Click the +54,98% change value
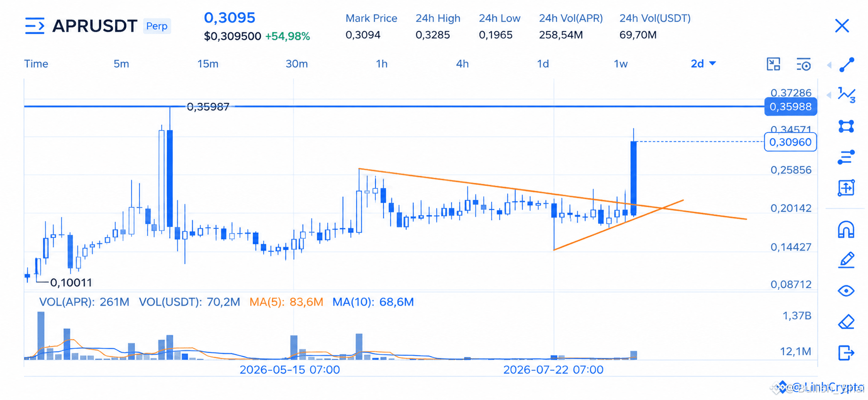The height and width of the screenshot is (400, 868). click(x=288, y=36)
